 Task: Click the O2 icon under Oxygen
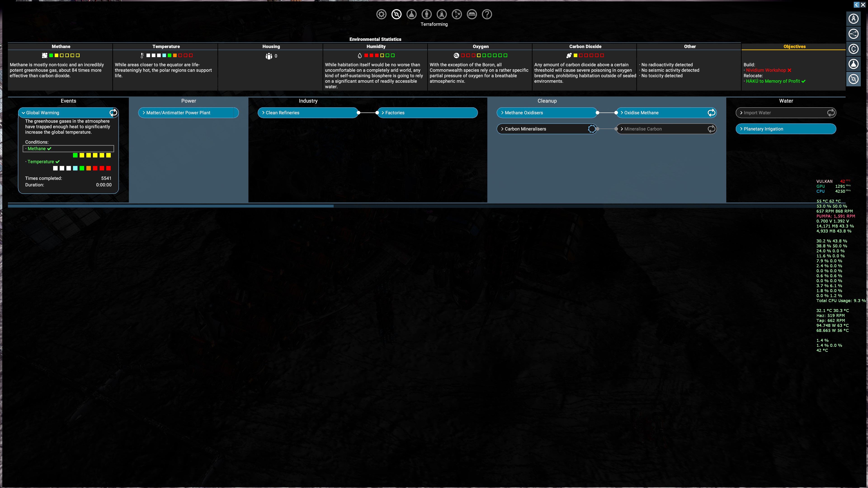(456, 56)
